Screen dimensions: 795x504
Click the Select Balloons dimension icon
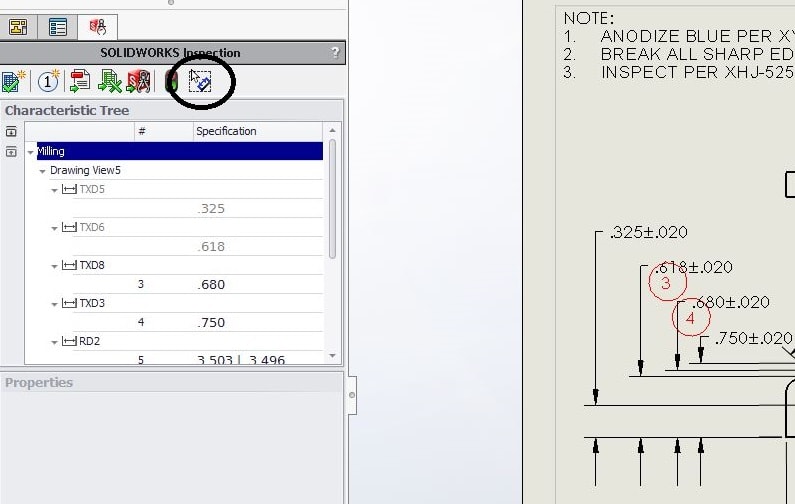point(200,81)
